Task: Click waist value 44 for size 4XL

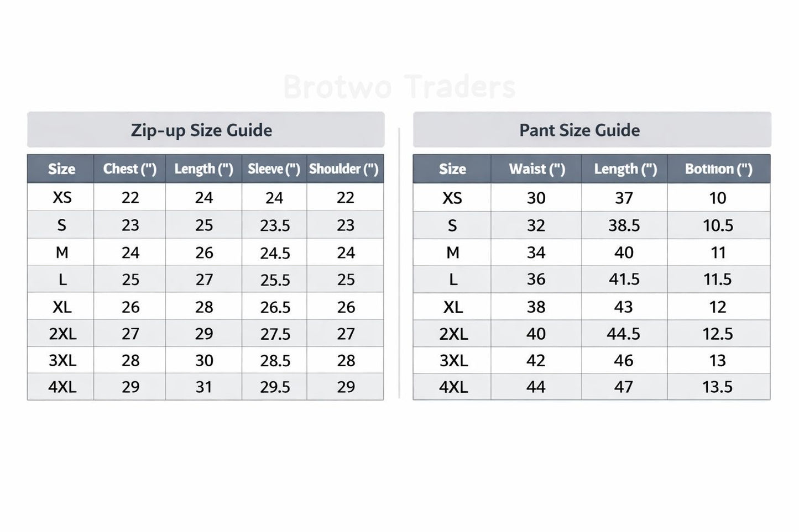Action: [x=536, y=387]
